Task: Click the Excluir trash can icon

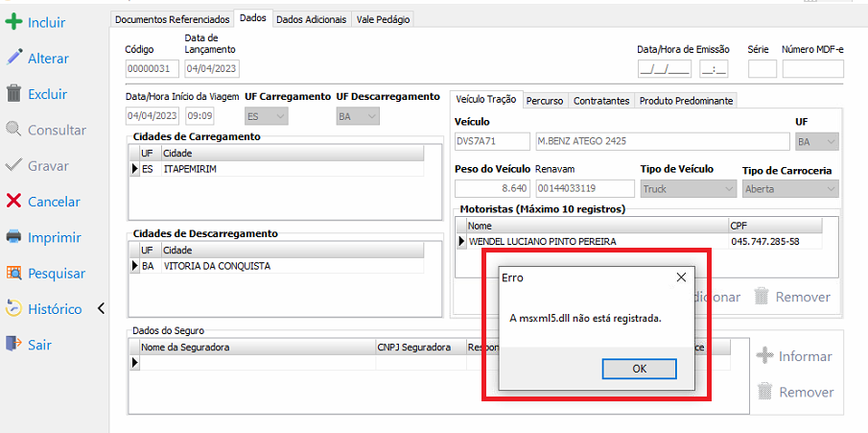Action: pyautogui.click(x=13, y=94)
